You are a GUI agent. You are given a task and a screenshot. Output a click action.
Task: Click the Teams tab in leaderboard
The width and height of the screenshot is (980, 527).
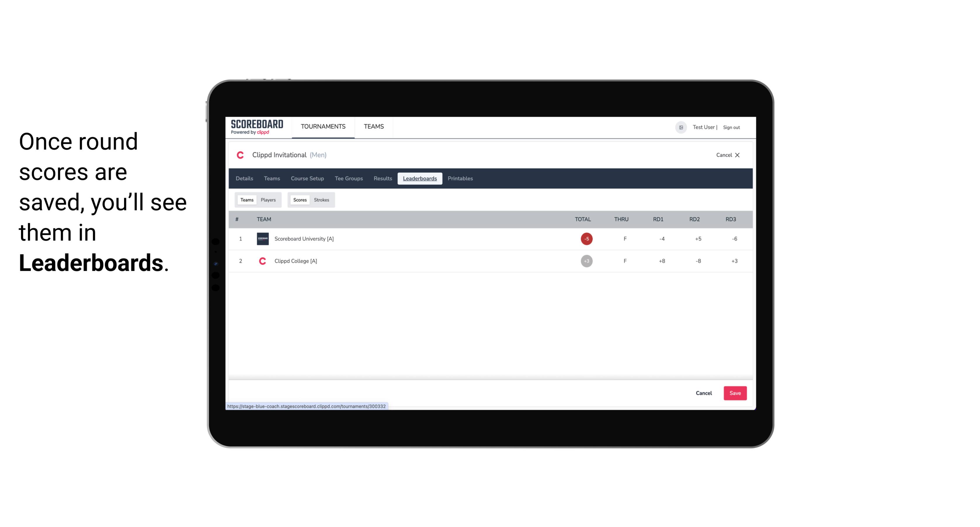pos(246,199)
